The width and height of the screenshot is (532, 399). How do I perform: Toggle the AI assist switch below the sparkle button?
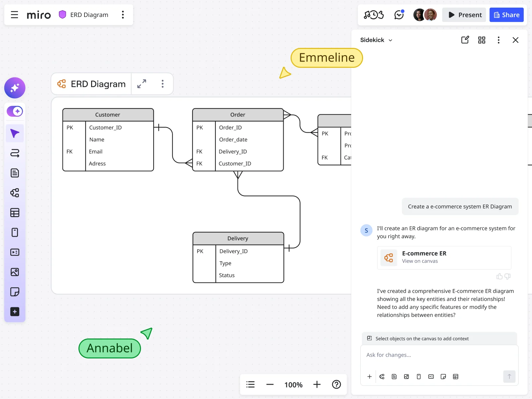point(15,111)
